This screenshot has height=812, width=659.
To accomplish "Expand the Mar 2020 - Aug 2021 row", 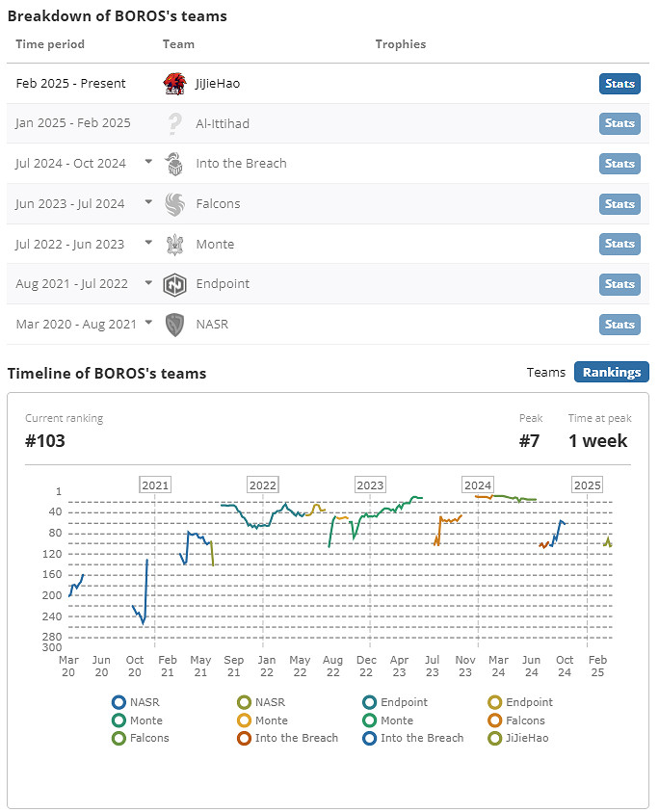I will click(x=148, y=323).
